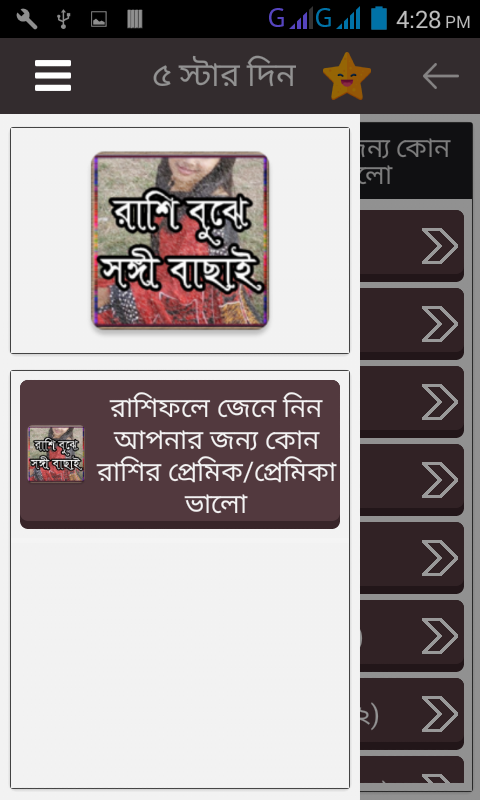Tap the empty area in the drawer panel
Screen dimensions: 480x800
coord(180,658)
